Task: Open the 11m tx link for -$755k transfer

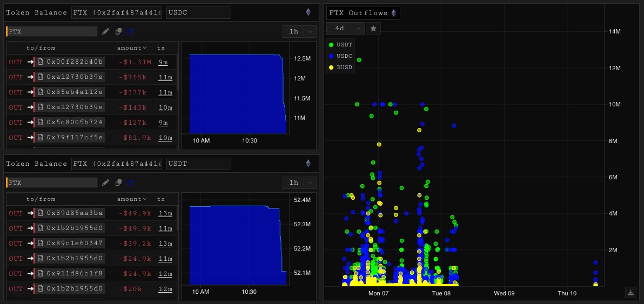Action: 165,77
